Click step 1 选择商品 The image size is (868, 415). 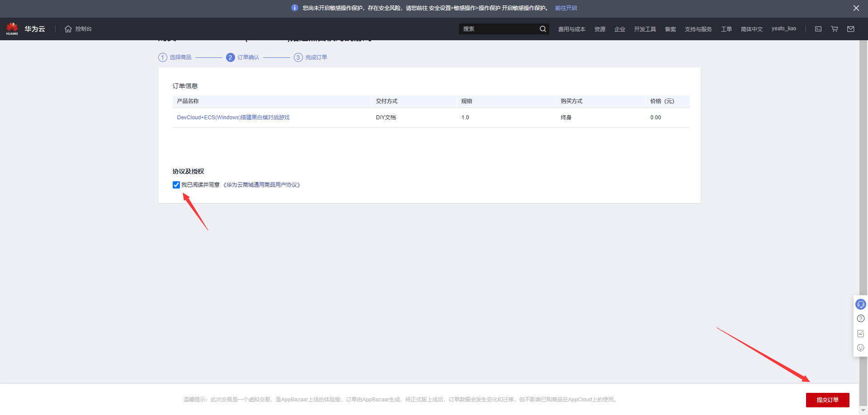[x=175, y=57]
